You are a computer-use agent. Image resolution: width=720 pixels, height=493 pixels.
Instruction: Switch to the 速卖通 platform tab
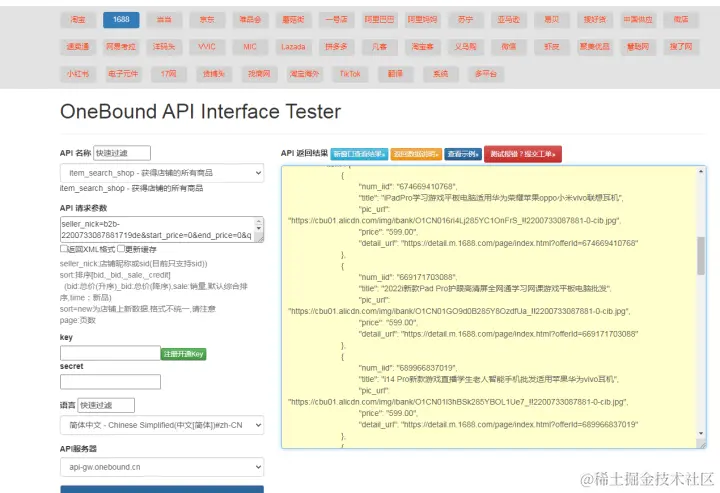(x=78, y=47)
